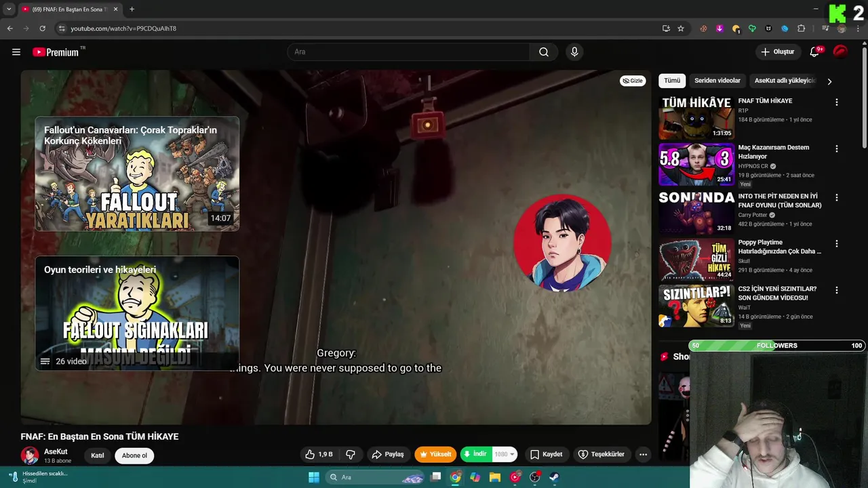Open the account avatar menu
Image resolution: width=868 pixels, height=488 pixels.
840,52
